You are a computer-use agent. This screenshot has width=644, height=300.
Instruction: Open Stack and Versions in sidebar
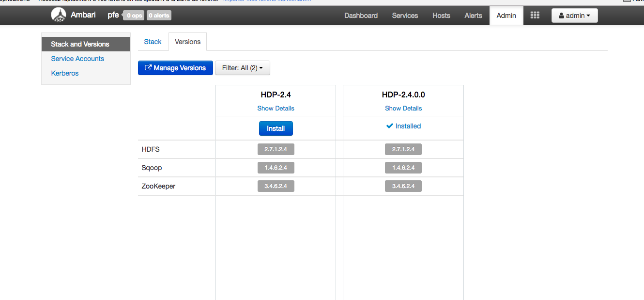point(86,44)
